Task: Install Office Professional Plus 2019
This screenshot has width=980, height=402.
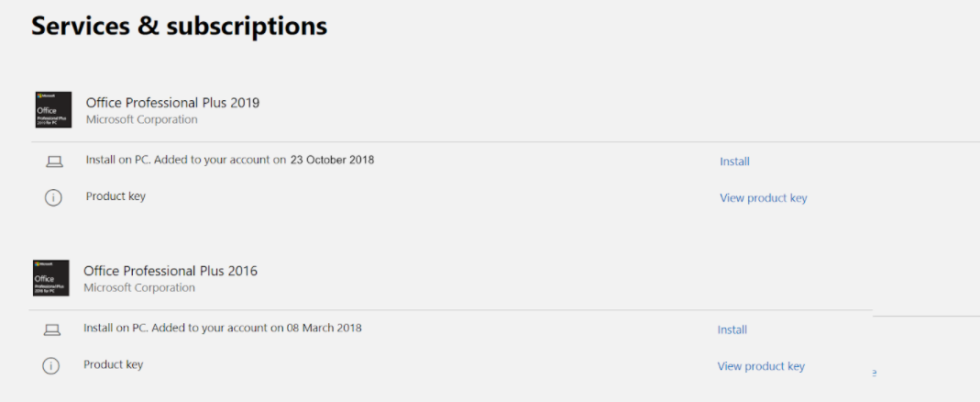Action: coord(734,162)
